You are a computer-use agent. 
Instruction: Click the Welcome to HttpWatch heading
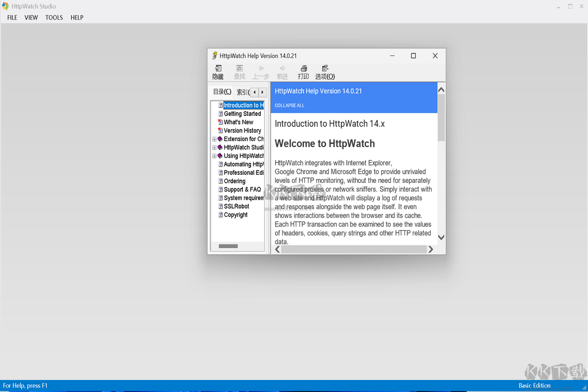pyautogui.click(x=324, y=144)
